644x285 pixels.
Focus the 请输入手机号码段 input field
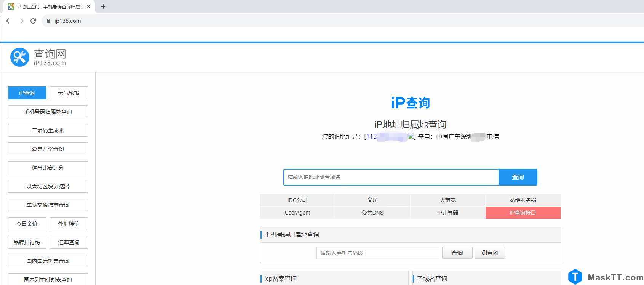coord(378,253)
